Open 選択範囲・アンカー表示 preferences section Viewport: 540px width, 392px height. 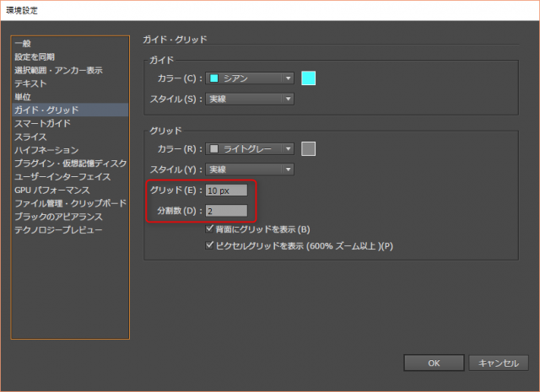tap(58, 70)
